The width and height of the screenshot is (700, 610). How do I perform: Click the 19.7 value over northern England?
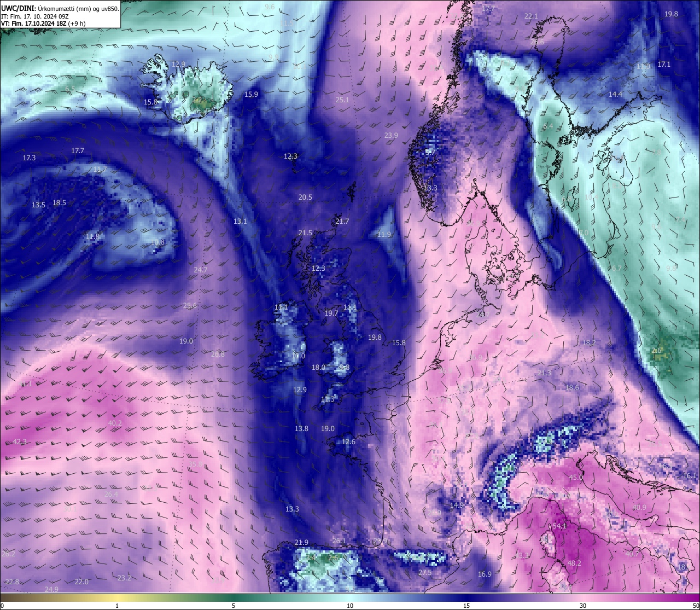pos(331,313)
